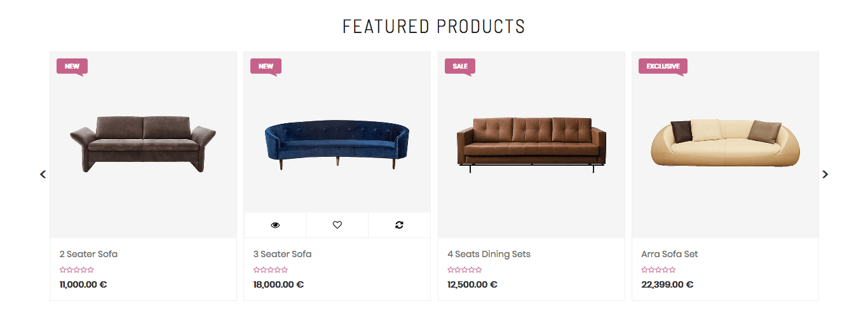The width and height of the screenshot is (868, 320).
Task: Click NEW badge on 2 Seater Sofa
Action: click(72, 66)
